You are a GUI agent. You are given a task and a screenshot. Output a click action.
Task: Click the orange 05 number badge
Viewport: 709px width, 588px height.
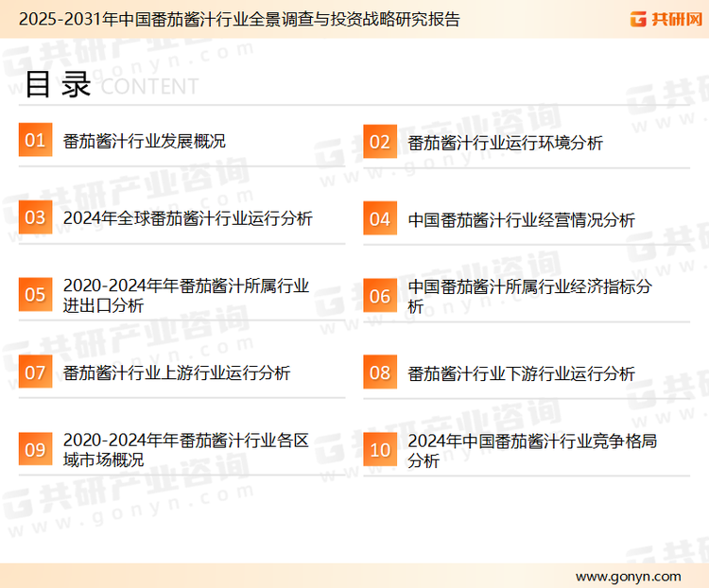35,295
